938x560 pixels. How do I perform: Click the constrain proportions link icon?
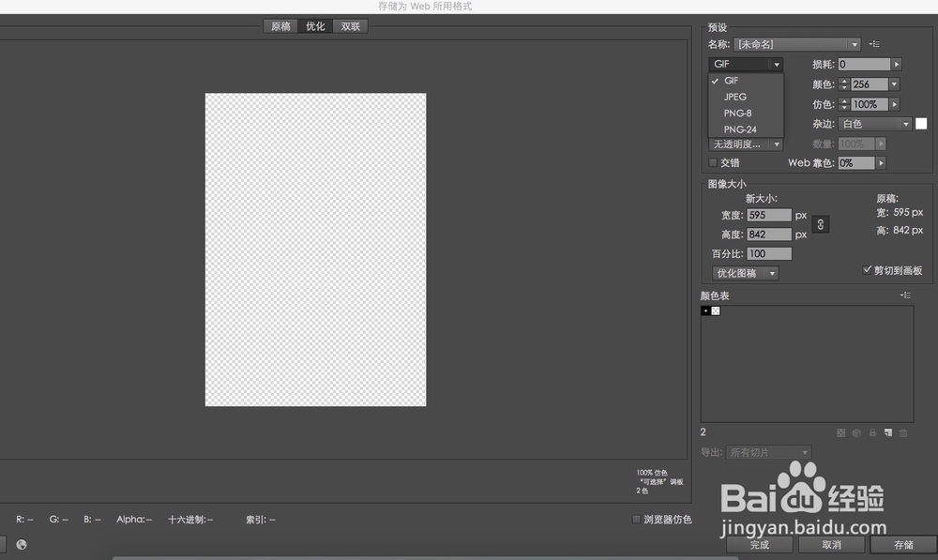820,224
